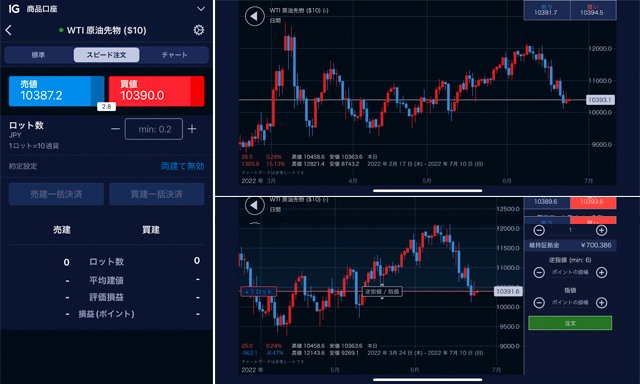Click the 維持証拠金 ¥700,386 margin row
This screenshot has height=384, width=640.
(570, 245)
